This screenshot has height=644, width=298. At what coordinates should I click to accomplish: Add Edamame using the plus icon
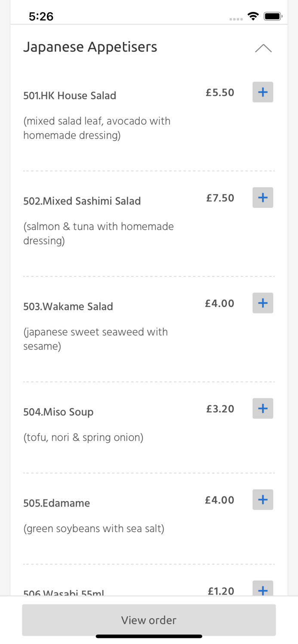click(263, 500)
